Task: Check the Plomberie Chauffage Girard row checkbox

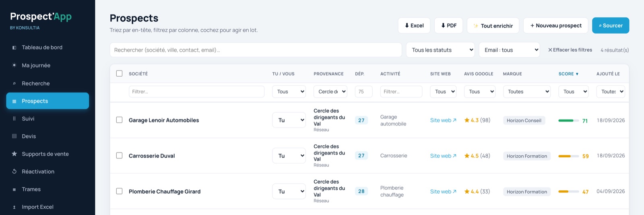Action: pos(119,191)
